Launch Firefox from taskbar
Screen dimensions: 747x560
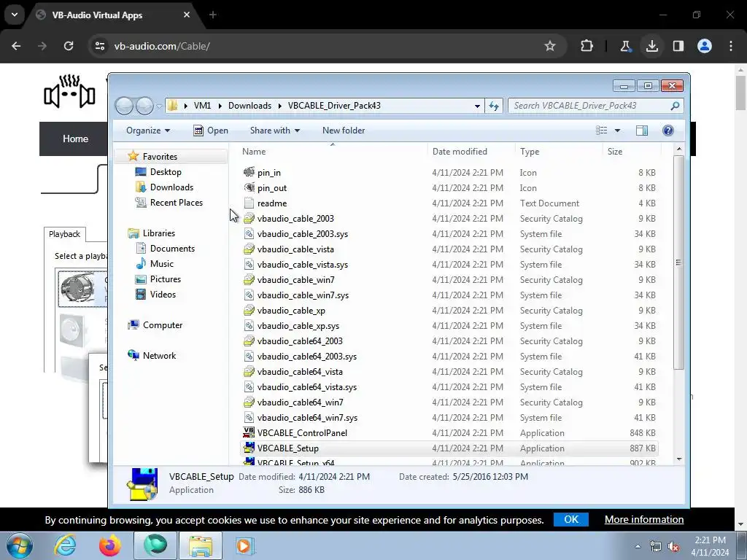point(109,545)
